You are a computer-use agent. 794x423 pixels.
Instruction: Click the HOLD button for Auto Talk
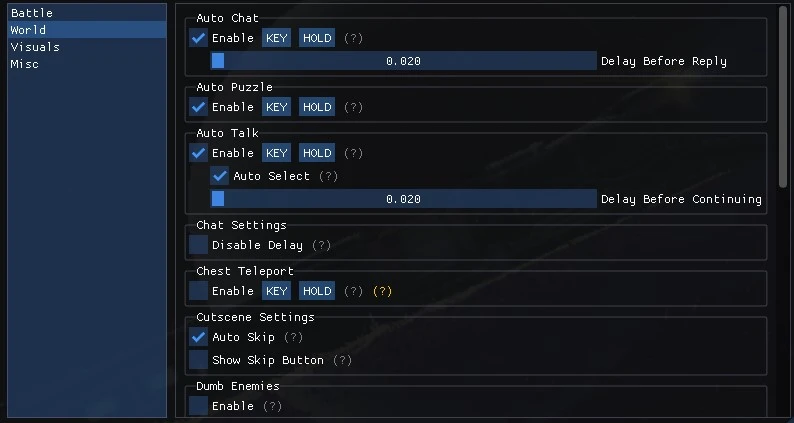[x=316, y=153]
